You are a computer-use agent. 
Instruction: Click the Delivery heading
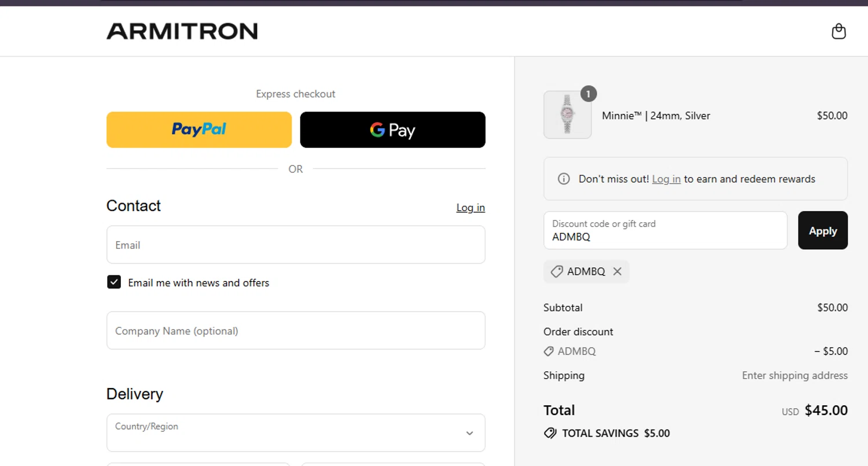pos(135,394)
